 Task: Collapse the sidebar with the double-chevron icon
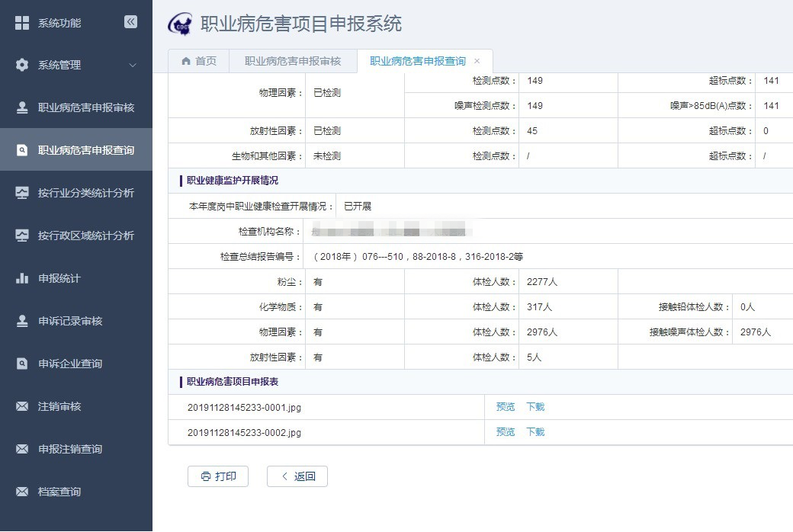[x=130, y=22]
